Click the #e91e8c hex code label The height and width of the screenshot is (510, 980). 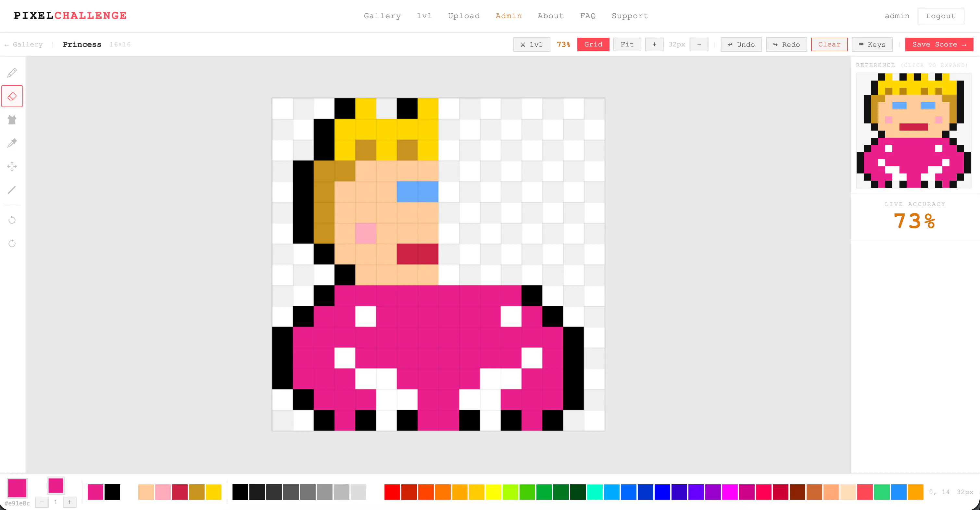[17, 503]
